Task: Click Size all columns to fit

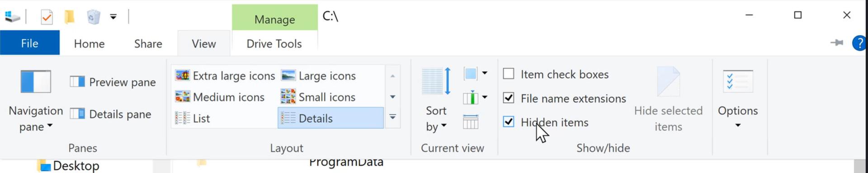Action: click(471, 122)
